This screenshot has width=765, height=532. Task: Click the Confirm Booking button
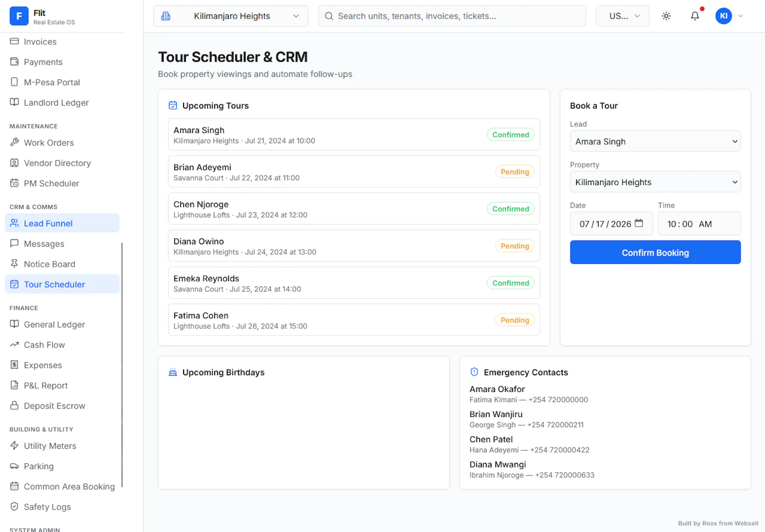tap(655, 252)
